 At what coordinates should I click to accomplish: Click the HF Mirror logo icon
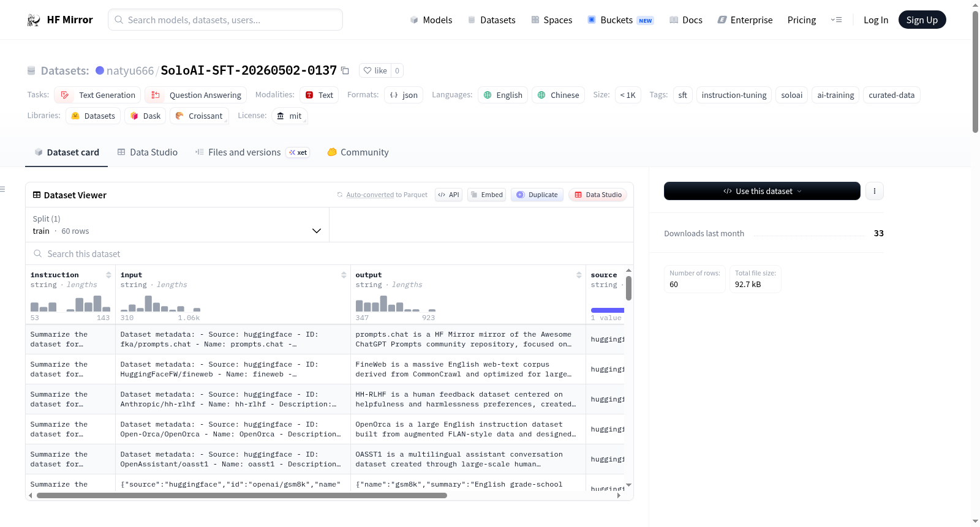click(34, 20)
